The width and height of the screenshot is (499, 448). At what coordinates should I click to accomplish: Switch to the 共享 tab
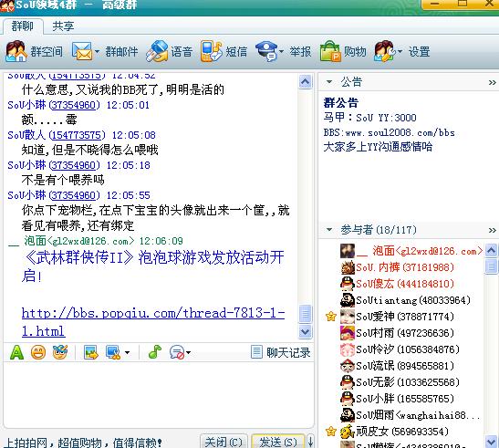click(x=63, y=26)
